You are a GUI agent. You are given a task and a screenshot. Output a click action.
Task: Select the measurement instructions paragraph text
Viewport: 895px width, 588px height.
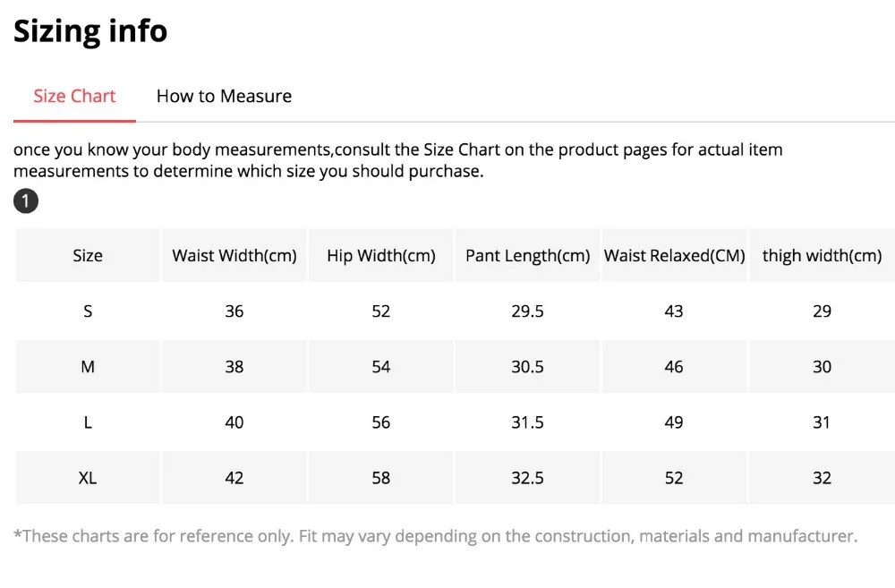click(398, 159)
